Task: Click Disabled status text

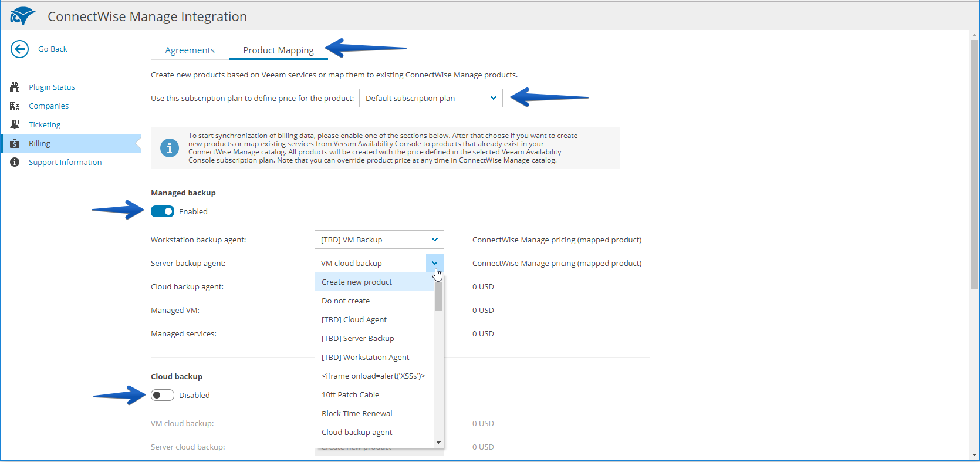Action: tap(194, 395)
